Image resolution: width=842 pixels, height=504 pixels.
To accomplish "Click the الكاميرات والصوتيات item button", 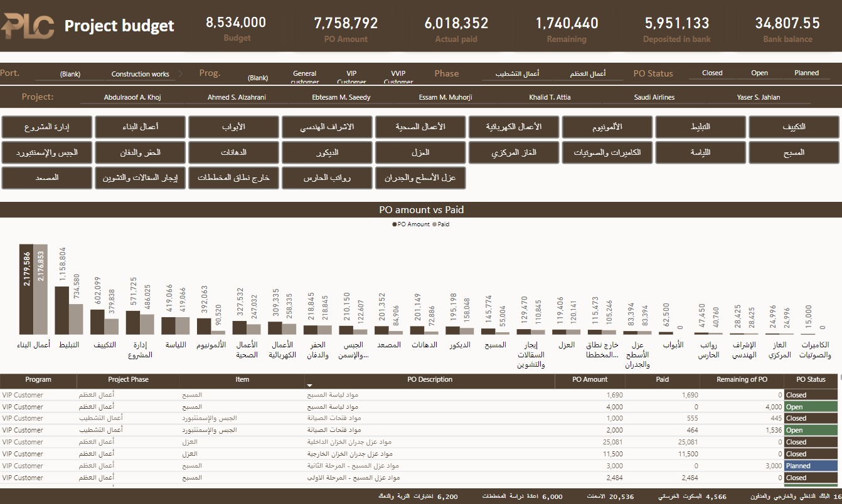I will point(607,152).
